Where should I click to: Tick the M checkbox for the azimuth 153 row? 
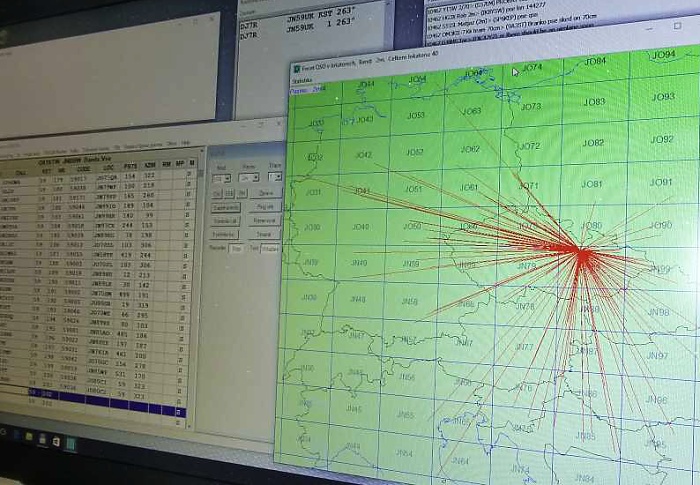(187, 225)
